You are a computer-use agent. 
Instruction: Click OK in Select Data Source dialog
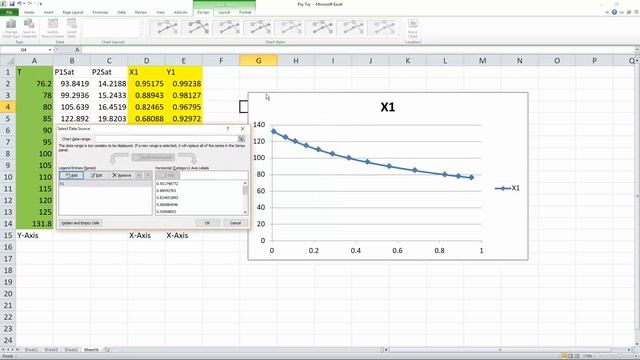[207, 223]
